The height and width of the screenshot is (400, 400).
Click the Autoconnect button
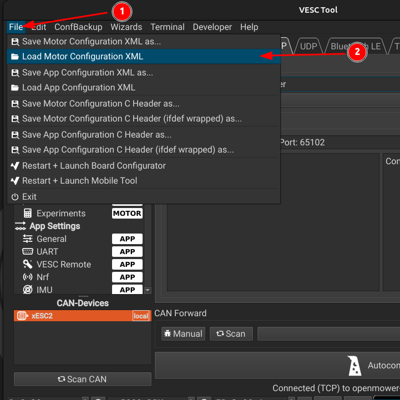coord(277,365)
